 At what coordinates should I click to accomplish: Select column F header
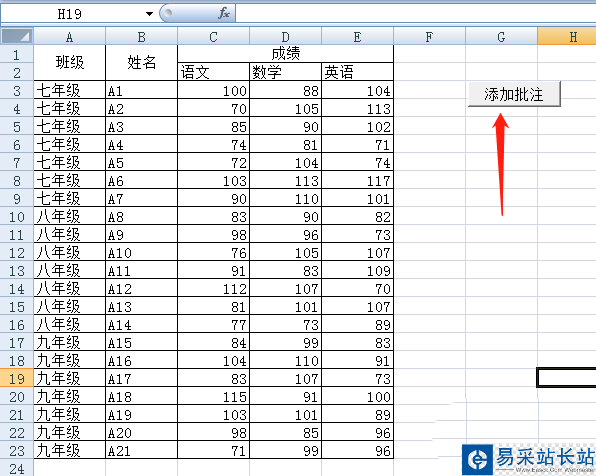[429, 37]
